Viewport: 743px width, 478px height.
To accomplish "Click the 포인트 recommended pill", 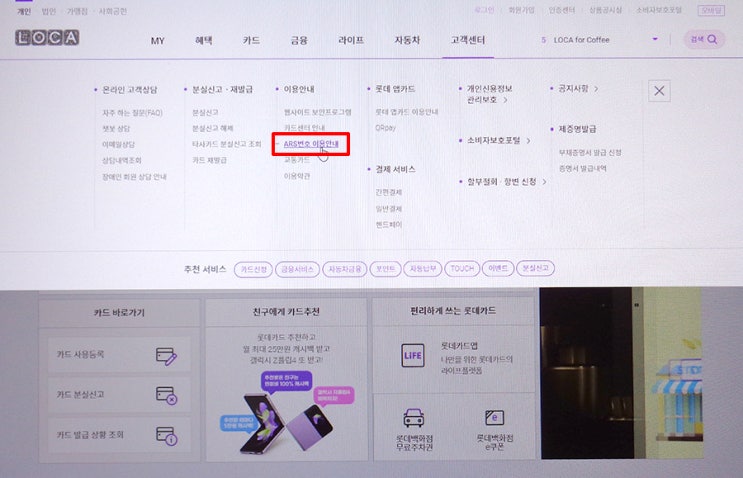I will click(x=386, y=269).
